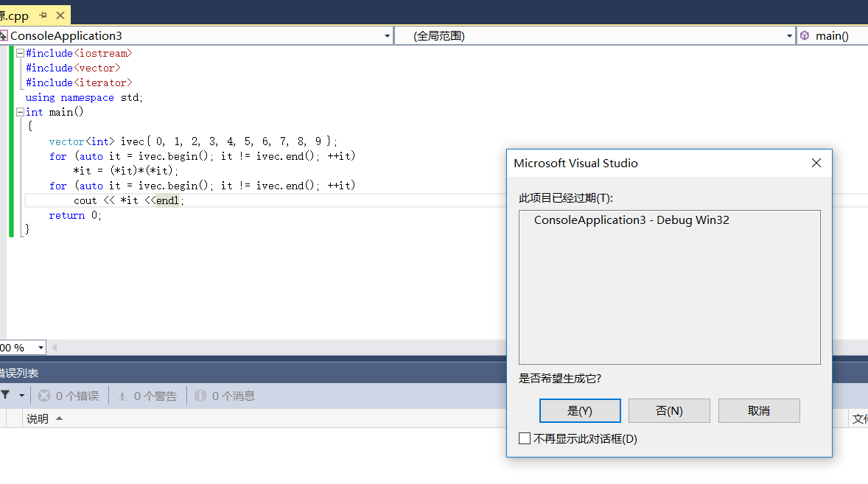The image size is (868, 484).
Task: Enable the 不再显示此对话框(D) checkbox
Action: tap(524, 438)
